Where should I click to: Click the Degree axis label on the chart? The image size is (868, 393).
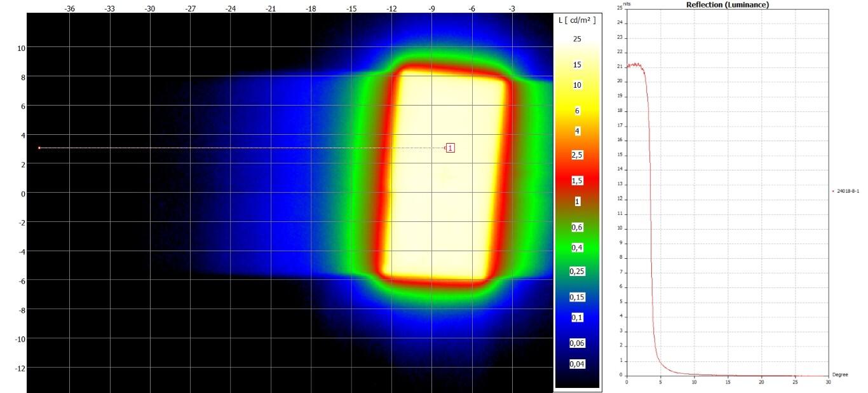[x=840, y=375]
